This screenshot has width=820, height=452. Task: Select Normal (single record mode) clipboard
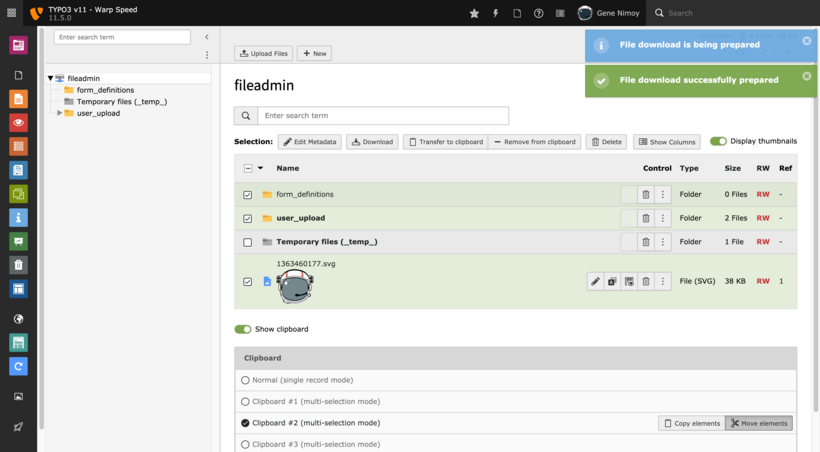(x=246, y=380)
